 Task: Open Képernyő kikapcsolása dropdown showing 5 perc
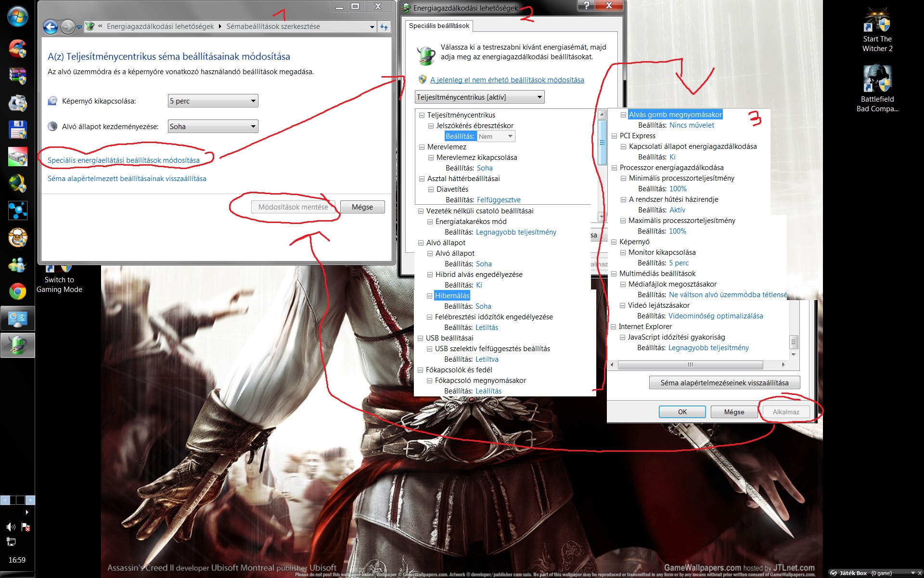pyautogui.click(x=213, y=101)
